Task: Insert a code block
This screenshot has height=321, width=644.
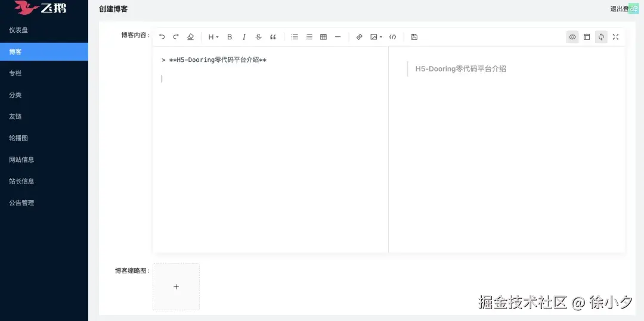Action: pyautogui.click(x=392, y=37)
